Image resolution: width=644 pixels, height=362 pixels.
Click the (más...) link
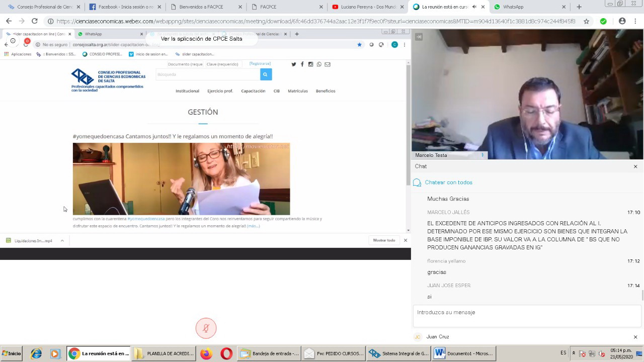253,226
